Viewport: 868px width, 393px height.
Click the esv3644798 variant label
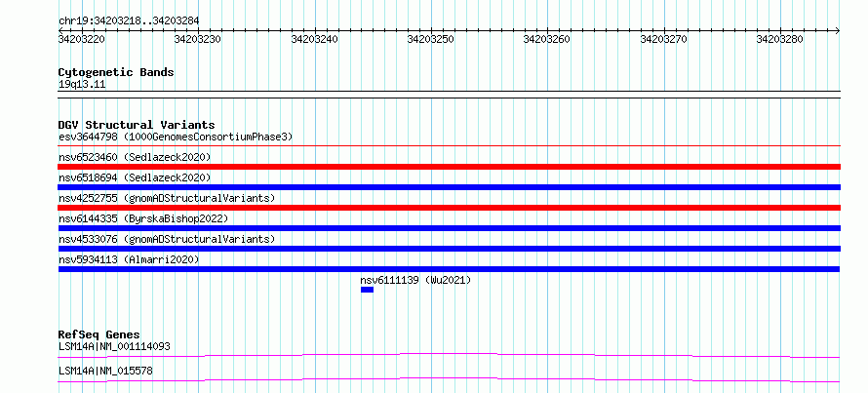coord(176,137)
